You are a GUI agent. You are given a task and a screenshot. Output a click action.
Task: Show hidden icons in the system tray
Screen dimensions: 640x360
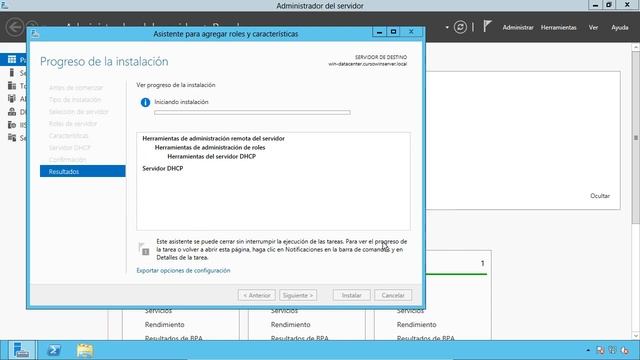(x=588, y=350)
